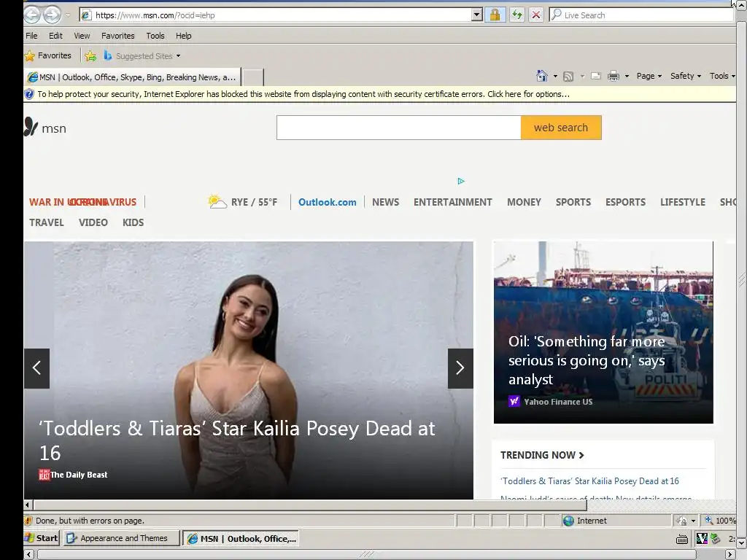Click the Yahoo Finance US logo icon
The width and height of the screenshot is (747, 560).
click(x=514, y=402)
